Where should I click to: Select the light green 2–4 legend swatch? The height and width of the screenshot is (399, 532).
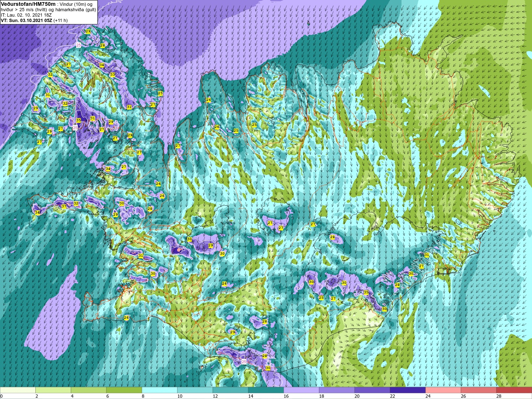pyautogui.click(x=53, y=390)
